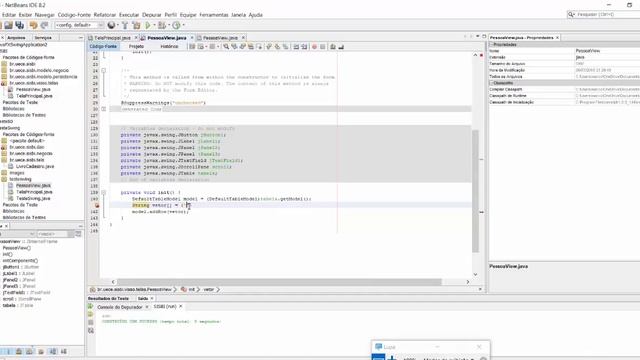Click the horizontal scrollbar right arrow
This screenshot has height=360, width=640.
click(x=468, y=282)
